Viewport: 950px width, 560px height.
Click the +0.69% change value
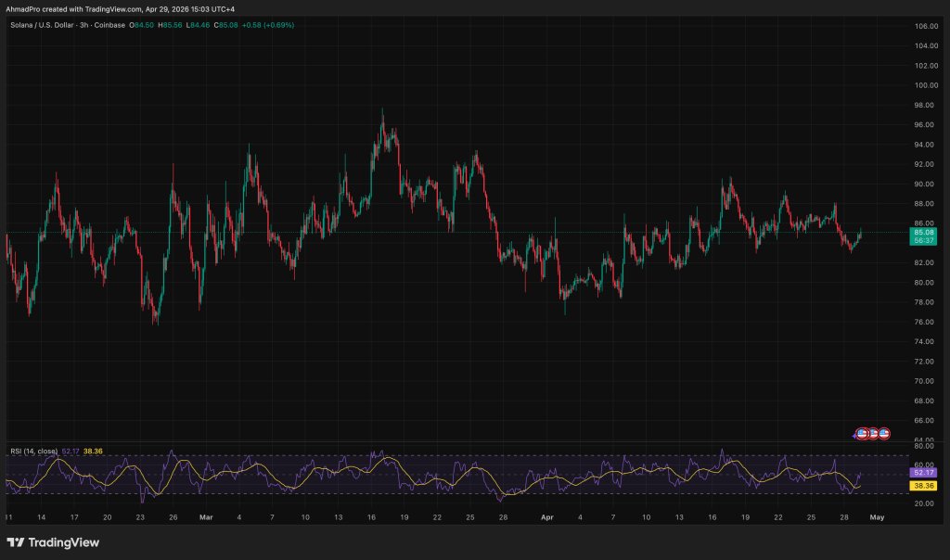click(278, 25)
